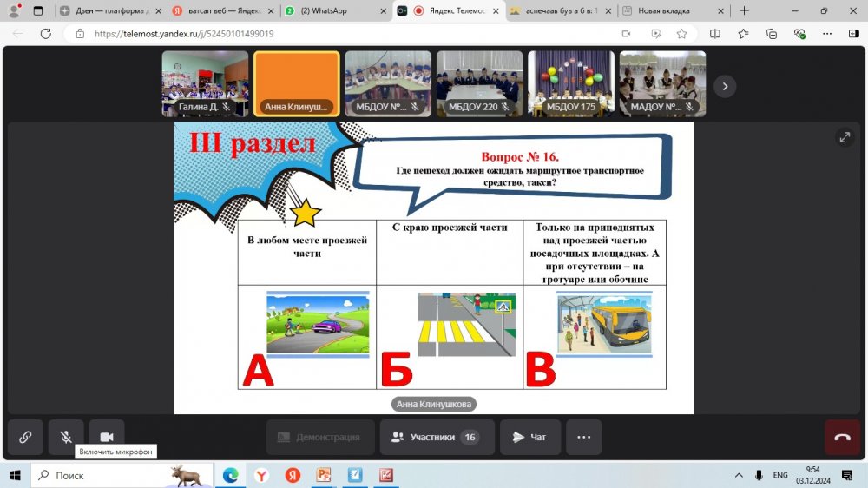Open notification center icon
This screenshot has height=488, width=868.
[x=847, y=475]
